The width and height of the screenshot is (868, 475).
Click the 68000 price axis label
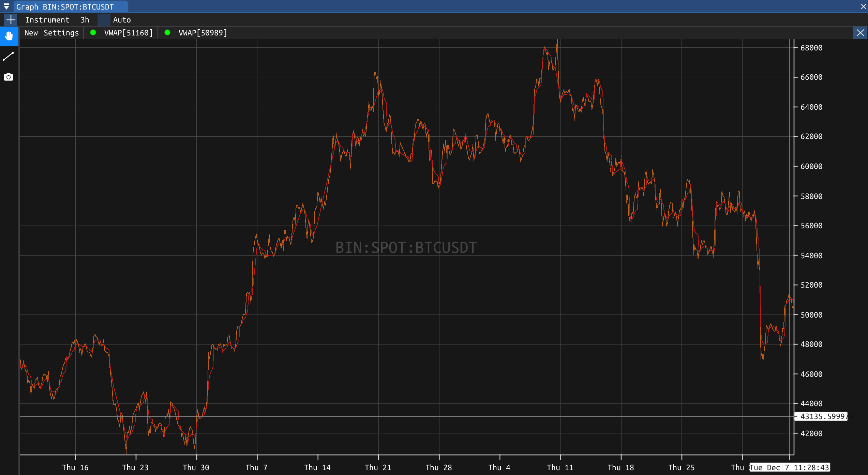[x=811, y=48]
